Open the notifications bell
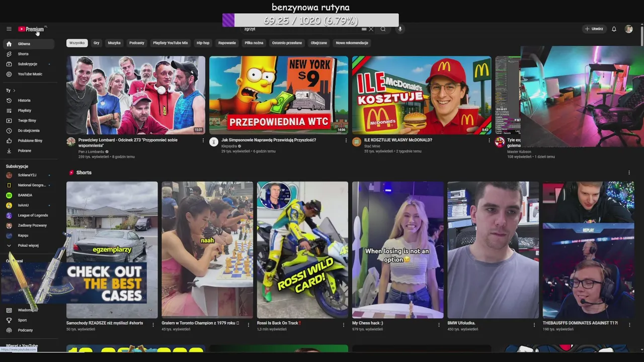 [614, 29]
